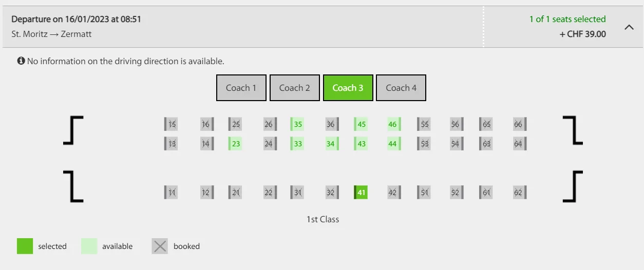This screenshot has height=270, width=644.
Task: Select available seat 33
Action: pyautogui.click(x=297, y=144)
